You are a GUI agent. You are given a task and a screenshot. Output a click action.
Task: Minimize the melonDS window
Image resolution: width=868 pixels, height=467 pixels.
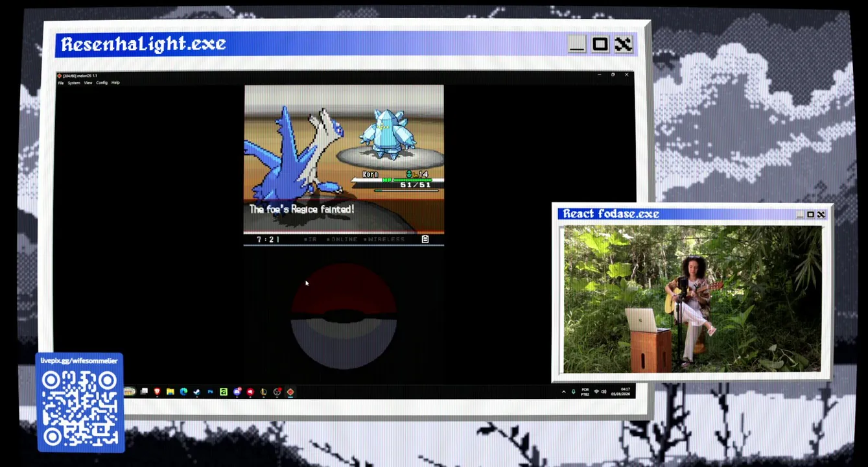pos(598,75)
